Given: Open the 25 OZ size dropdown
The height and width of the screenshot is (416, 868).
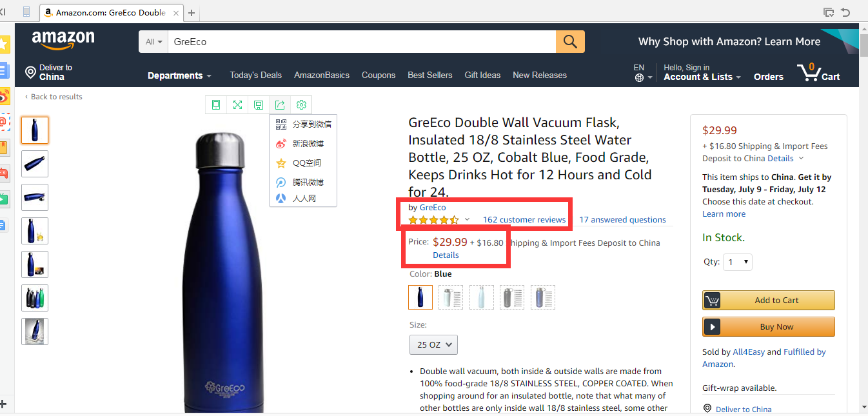Looking at the screenshot, I should pos(433,344).
